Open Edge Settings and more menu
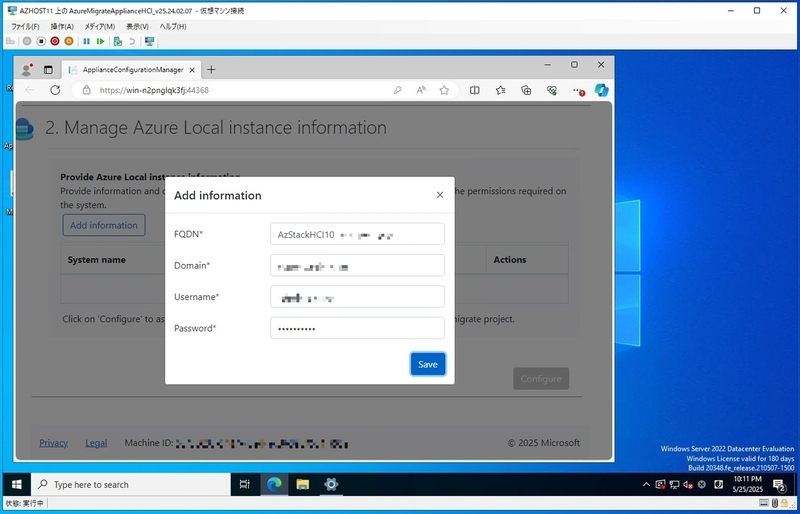Image resolution: width=800 pixels, height=514 pixels. [x=578, y=90]
